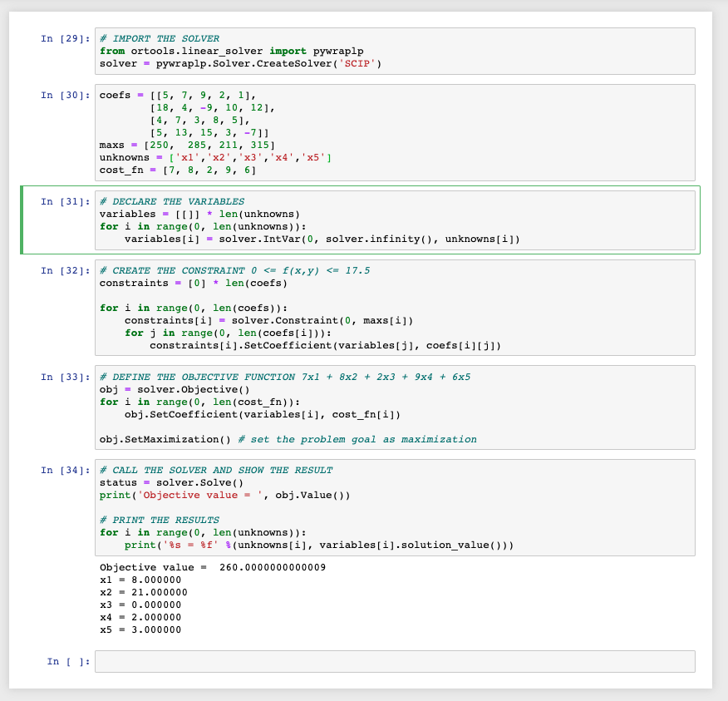Click the constraints[i].SetCoefficient line
The width and height of the screenshot is (728, 701).
(x=326, y=346)
